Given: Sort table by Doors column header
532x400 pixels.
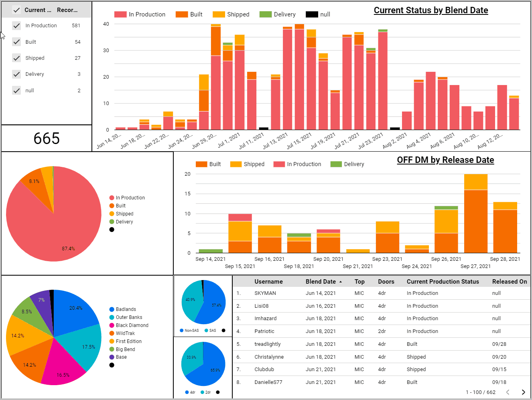Looking at the screenshot, I should coord(386,282).
